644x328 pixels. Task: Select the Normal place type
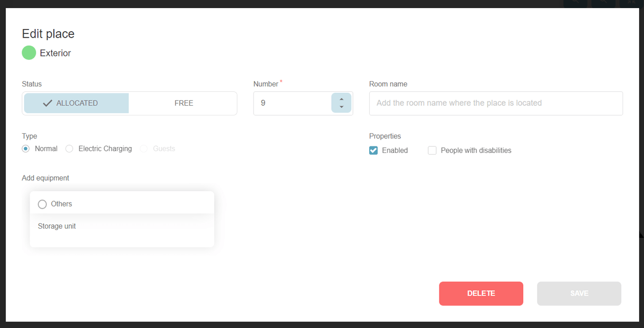click(x=26, y=149)
